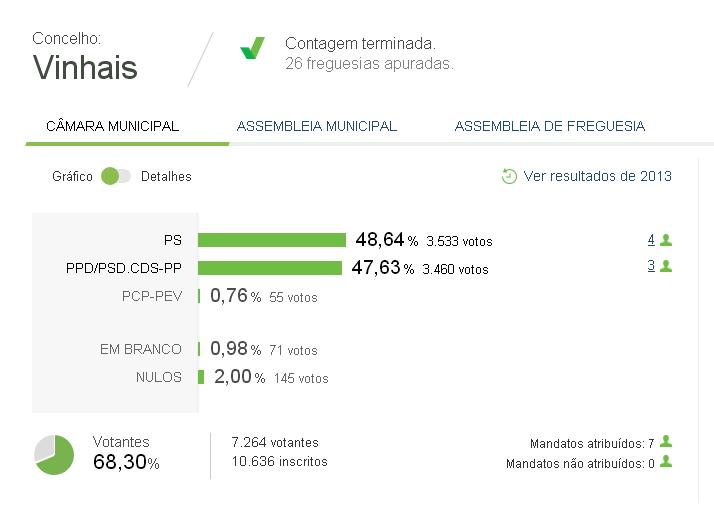Open the Ver resultados de 2013 link
Viewport: 714px width, 520px height.
click(x=597, y=176)
